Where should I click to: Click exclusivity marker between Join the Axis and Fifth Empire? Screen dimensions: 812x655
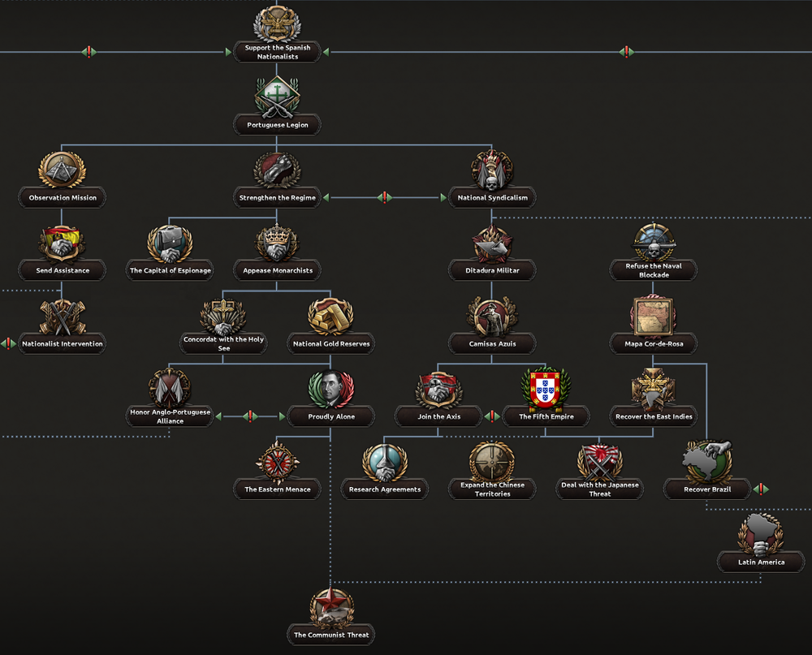(492, 416)
